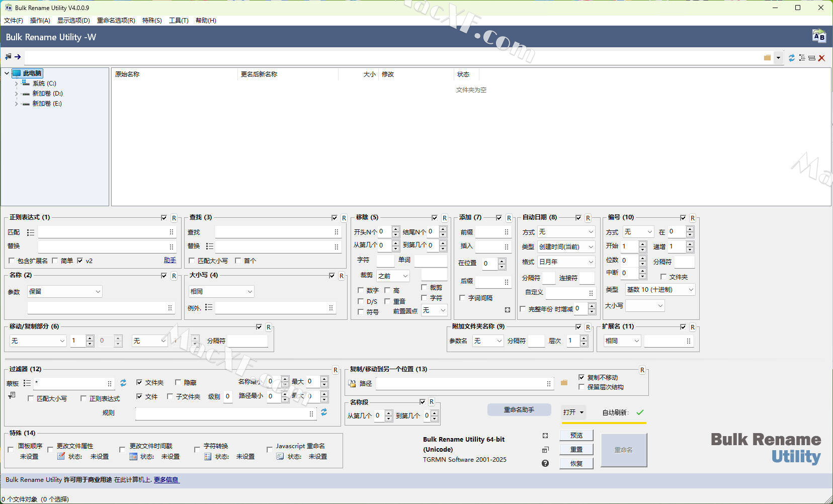This screenshot has height=504, width=833.
Task: Click the list icon beside 例外 in 大小写 (4)
Action: click(209, 307)
